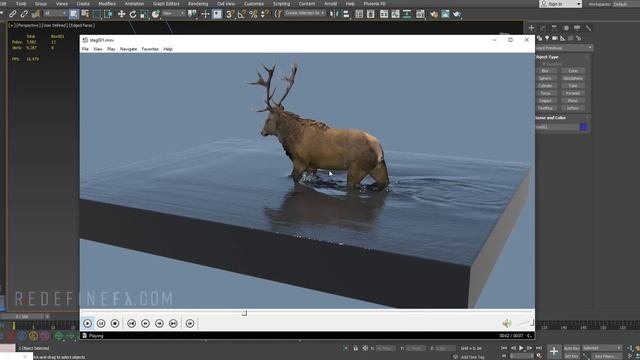Choose Rectangular Selection Region tool
Image resolution: width=640 pixels, height=360 pixels.
(96, 14)
